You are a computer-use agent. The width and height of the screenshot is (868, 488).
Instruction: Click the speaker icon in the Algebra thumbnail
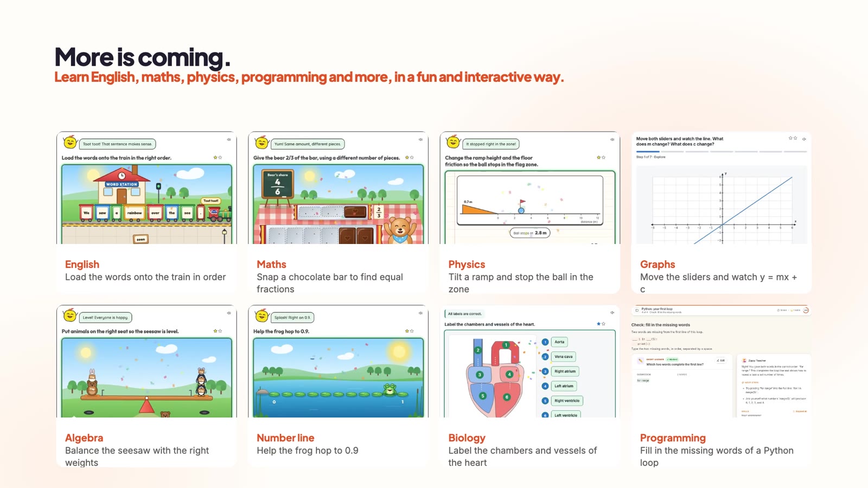229,313
